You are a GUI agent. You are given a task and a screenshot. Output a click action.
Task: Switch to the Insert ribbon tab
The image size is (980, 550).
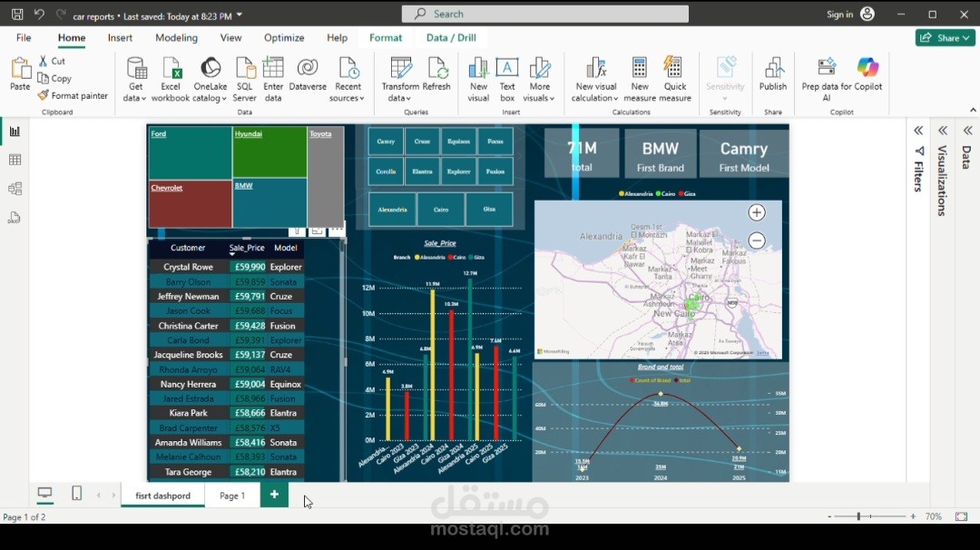[x=120, y=37]
